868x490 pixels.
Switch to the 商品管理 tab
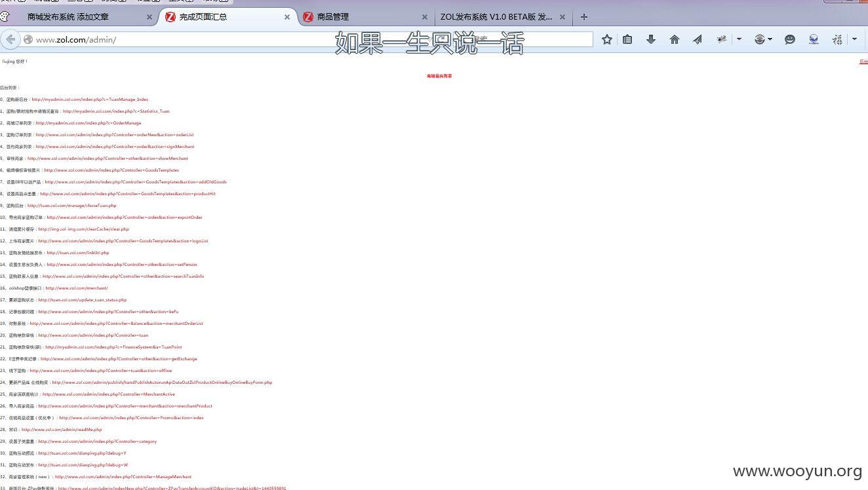[333, 17]
